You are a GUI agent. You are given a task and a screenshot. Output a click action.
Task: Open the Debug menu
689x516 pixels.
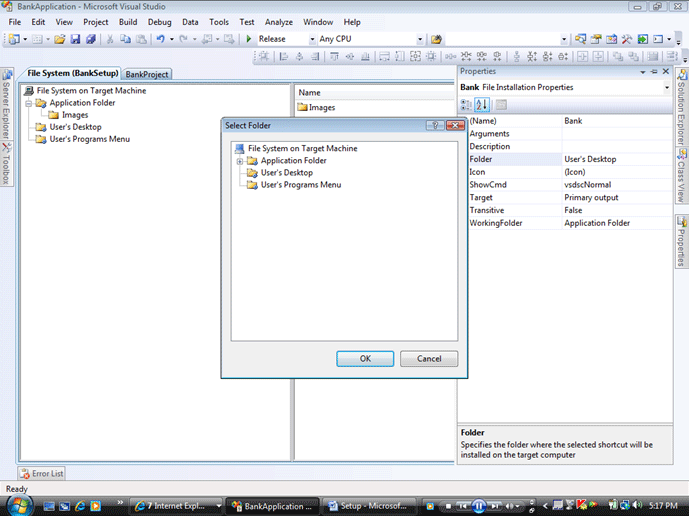pyautogui.click(x=160, y=22)
